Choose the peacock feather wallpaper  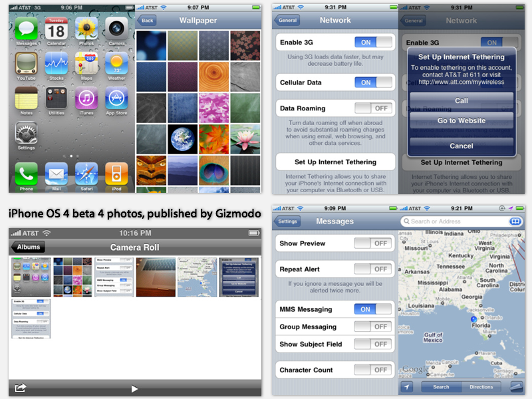[213, 170]
